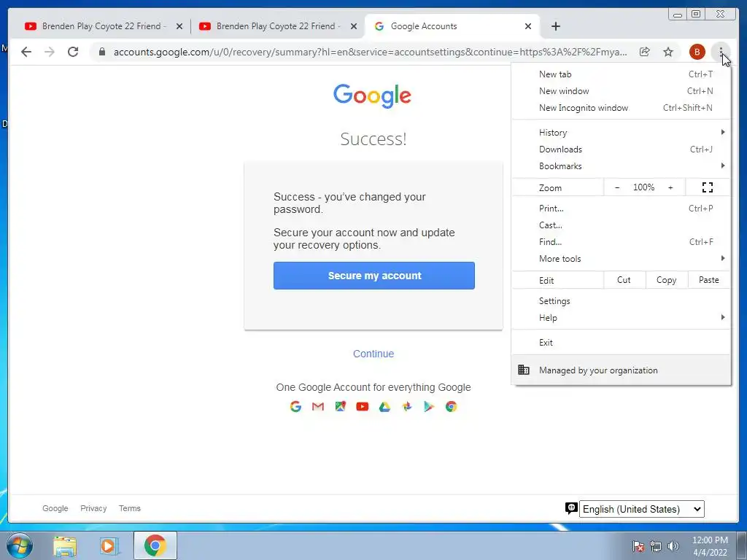Click the Continue link

pos(373,354)
